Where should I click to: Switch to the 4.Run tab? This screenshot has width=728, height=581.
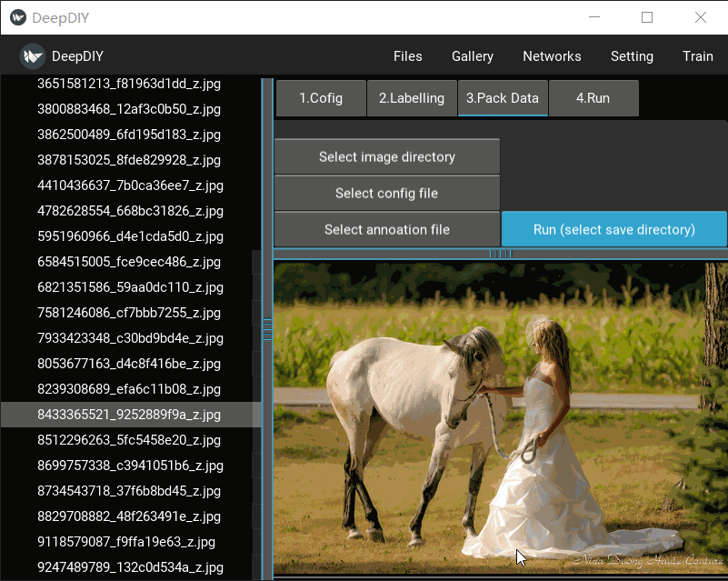click(x=593, y=98)
